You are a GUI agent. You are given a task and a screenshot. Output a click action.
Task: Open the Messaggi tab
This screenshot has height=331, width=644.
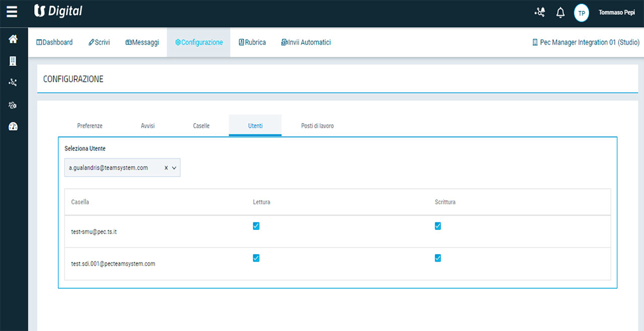point(142,42)
